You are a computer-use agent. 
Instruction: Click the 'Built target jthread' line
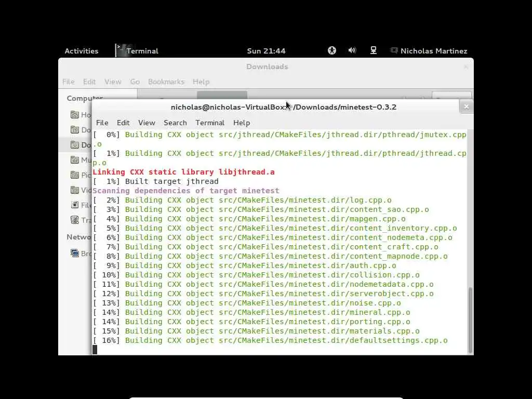(x=156, y=181)
